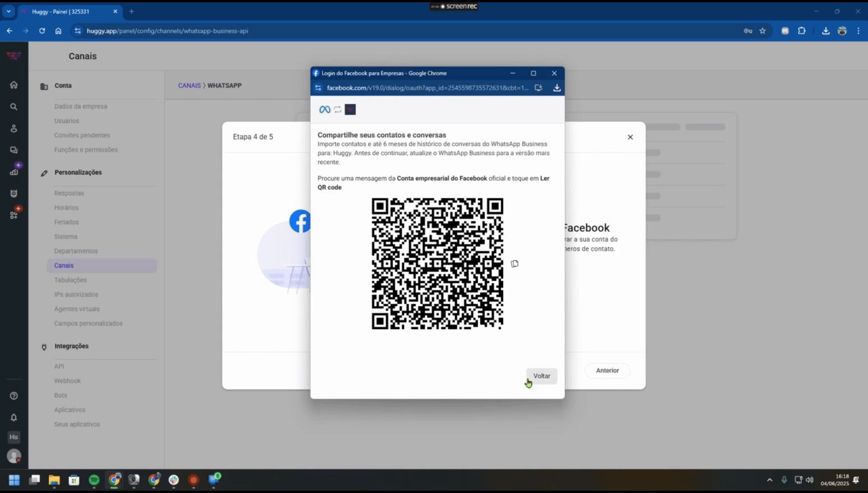Screen dimensions: 868x493
Task: Show hidden system tray icons chevron
Action: [x=769, y=480]
